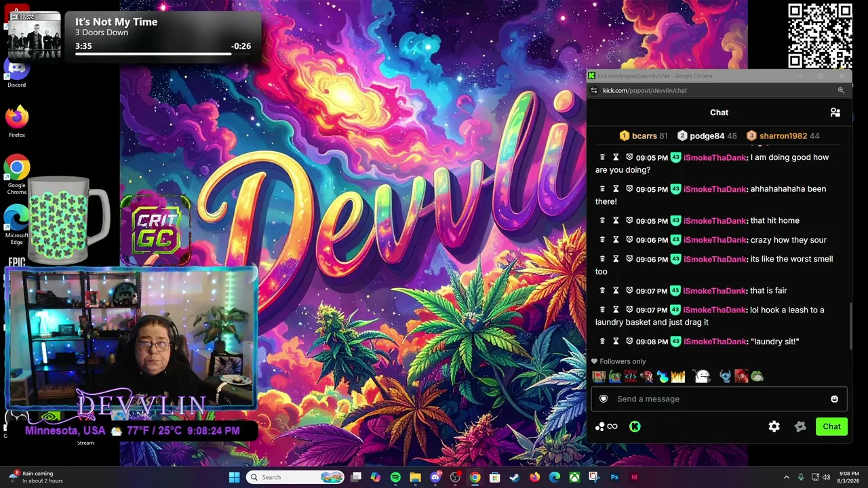Open Steam from the taskbar
Screen dimensions: 868x488
point(515,477)
